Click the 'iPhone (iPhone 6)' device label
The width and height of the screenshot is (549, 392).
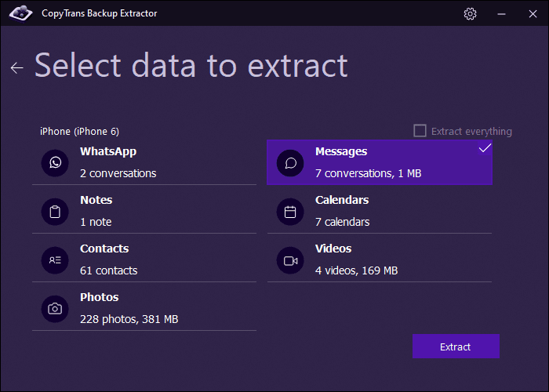point(79,131)
